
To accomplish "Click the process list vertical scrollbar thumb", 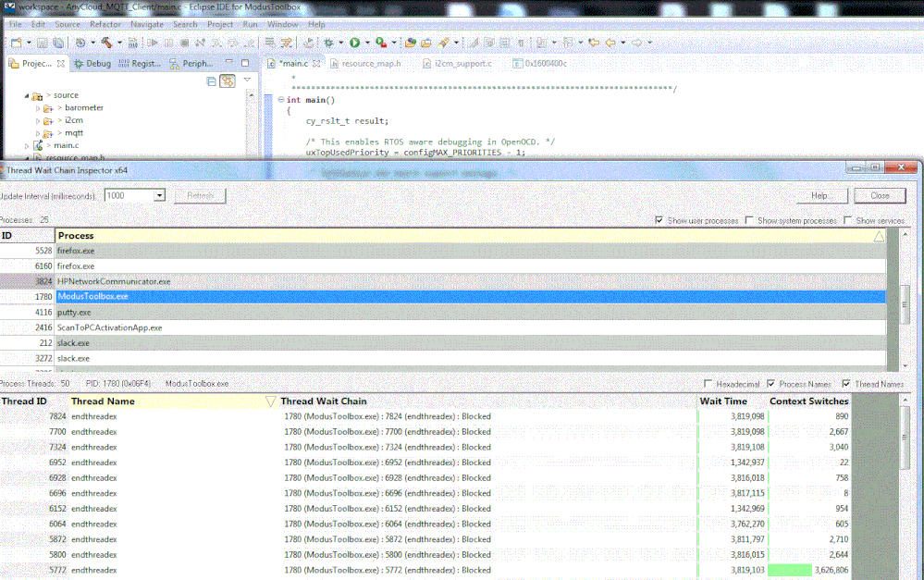I will click(905, 304).
